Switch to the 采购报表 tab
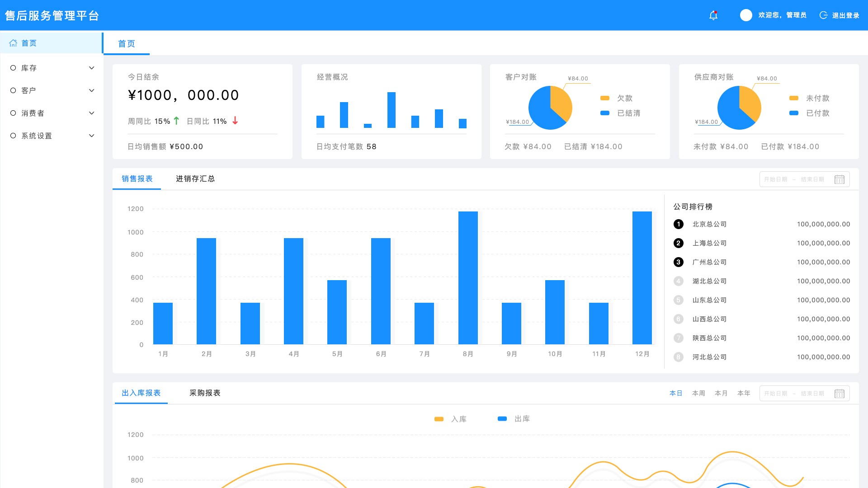868x488 pixels. coord(205,393)
